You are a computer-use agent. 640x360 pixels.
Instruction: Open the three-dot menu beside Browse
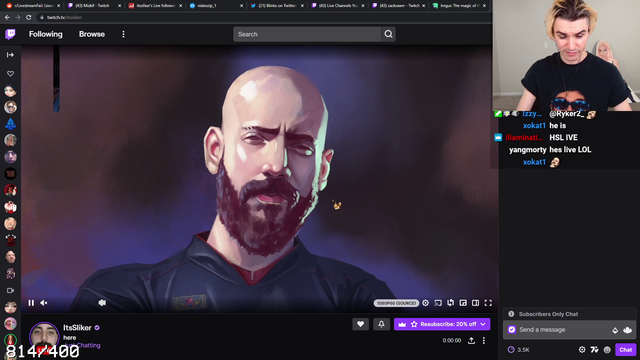(x=123, y=34)
